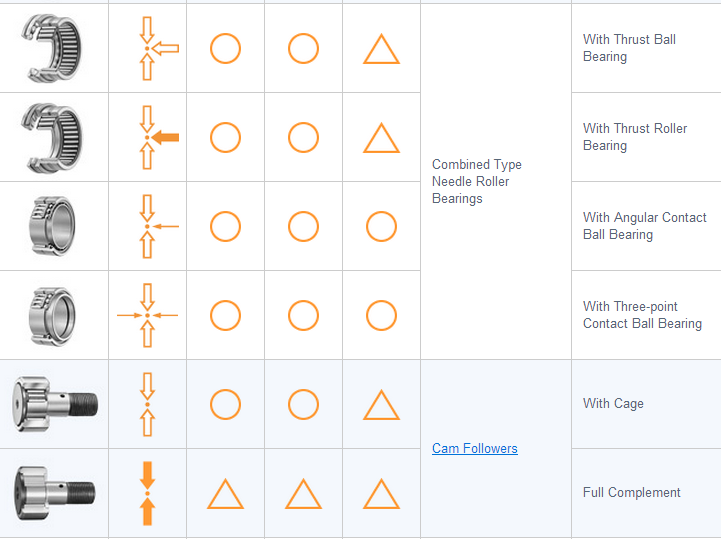This screenshot has width=721, height=539.
Task: Select the three-point contact ball bearing image
Action: pos(55,315)
